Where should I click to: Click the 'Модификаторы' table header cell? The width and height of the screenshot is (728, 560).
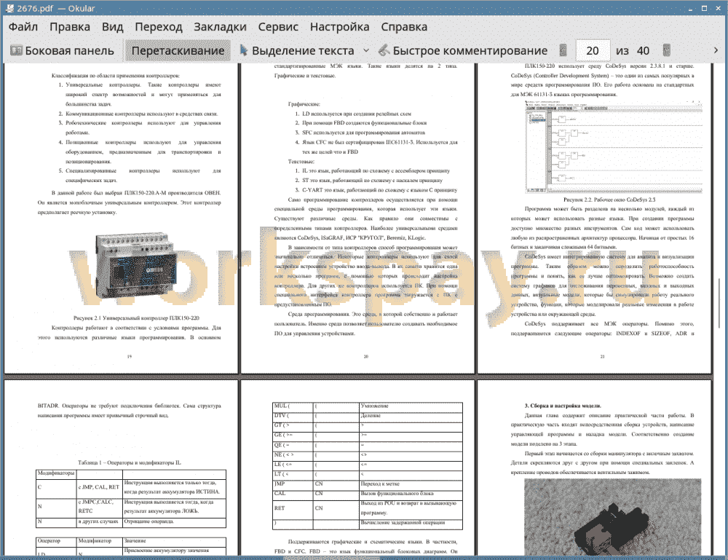coord(56,473)
